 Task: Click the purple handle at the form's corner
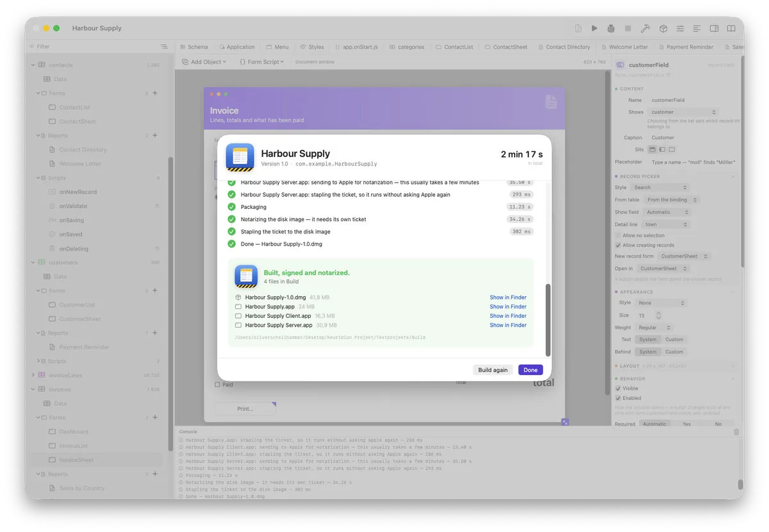[x=565, y=422]
